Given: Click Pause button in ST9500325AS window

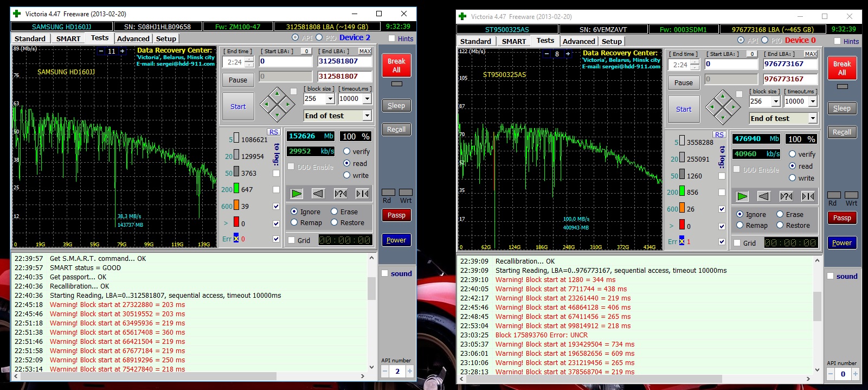Looking at the screenshot, I should pos(684,82).
